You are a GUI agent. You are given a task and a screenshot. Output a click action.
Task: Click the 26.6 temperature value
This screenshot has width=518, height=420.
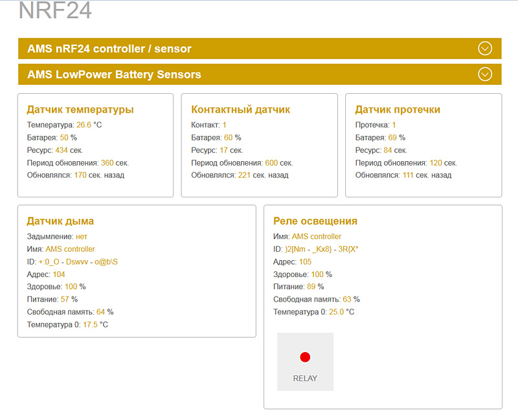point(84,125)
